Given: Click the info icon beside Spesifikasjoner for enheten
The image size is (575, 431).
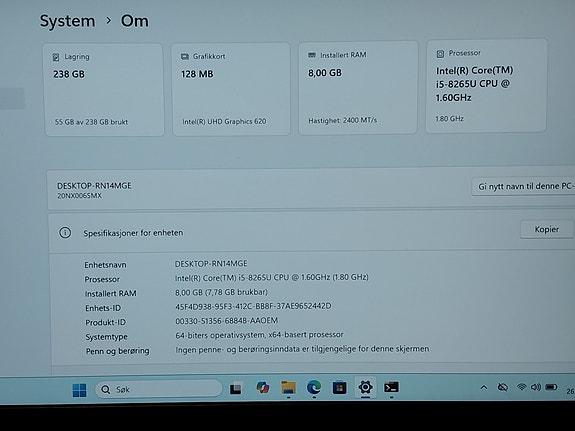Looking at the screenshot, I should [x=65, y=233].
